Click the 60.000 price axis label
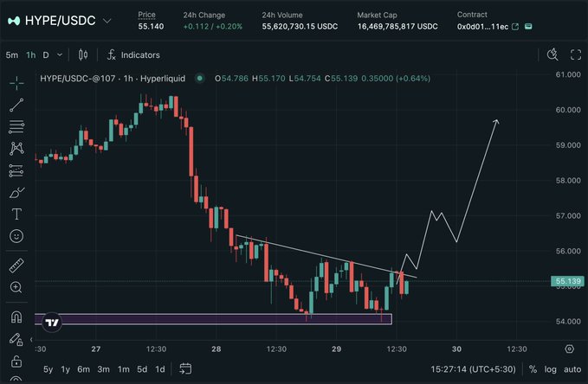 click(568, 110)
